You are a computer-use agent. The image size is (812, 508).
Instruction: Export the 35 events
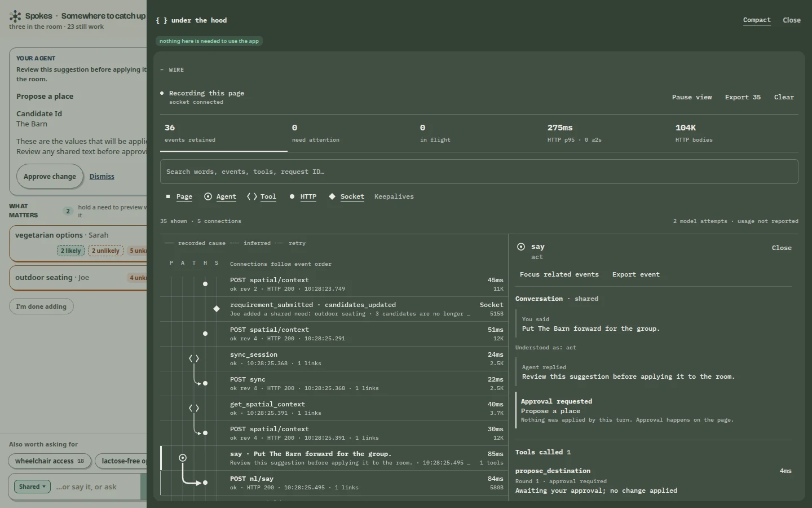click(x=743, y=97)
